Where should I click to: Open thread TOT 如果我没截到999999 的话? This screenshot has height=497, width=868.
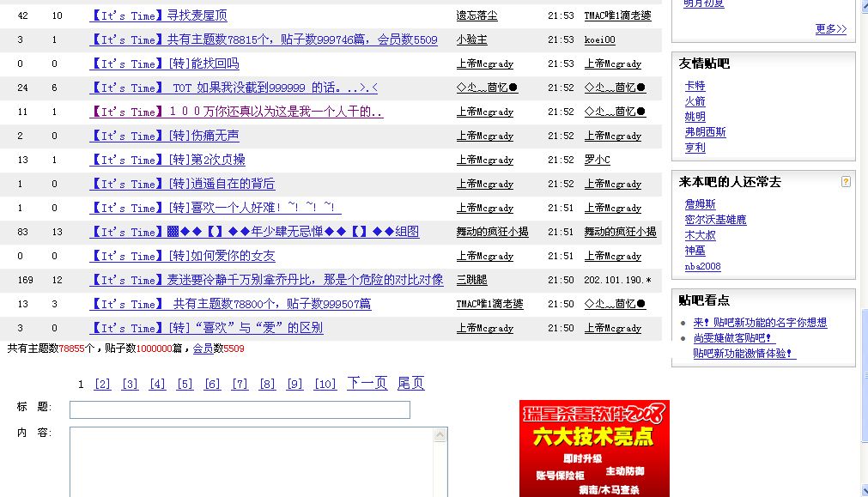[234, 88]
